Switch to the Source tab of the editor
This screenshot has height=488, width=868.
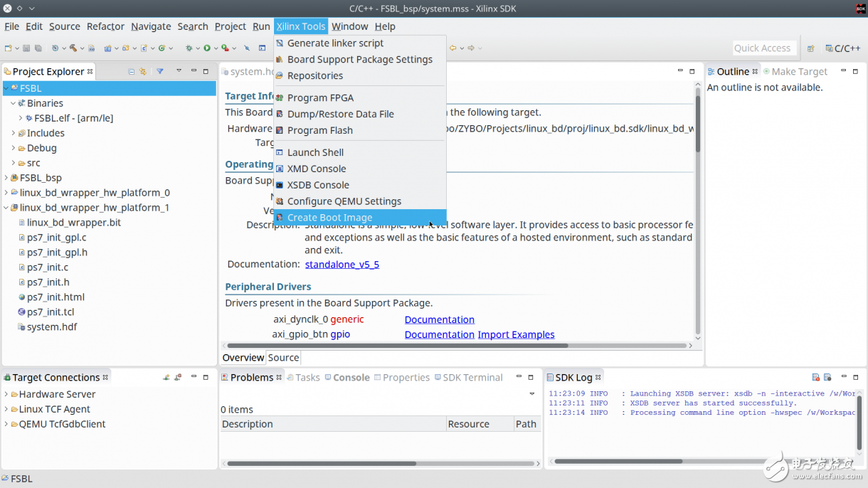(x=283, y=358)
